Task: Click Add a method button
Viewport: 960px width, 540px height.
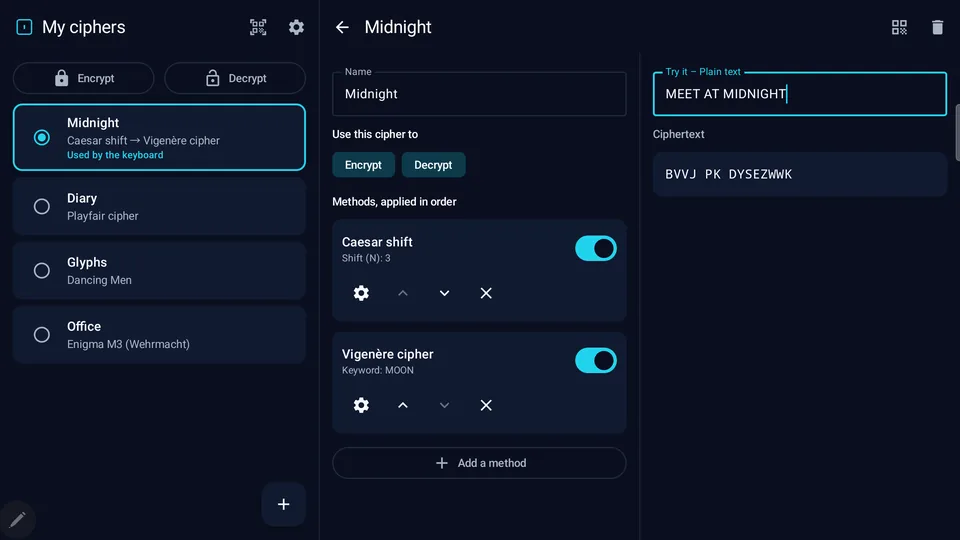Action: (479, 463)
